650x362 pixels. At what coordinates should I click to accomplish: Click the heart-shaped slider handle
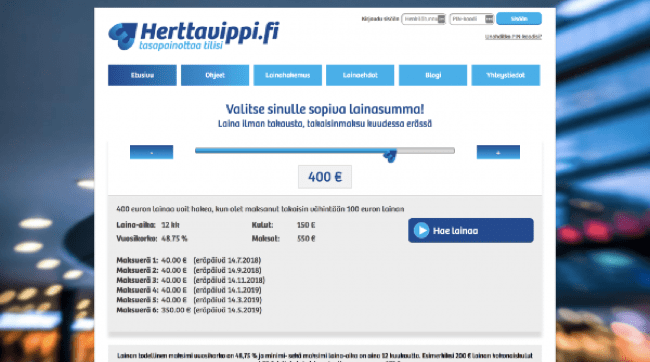coord(390,155)
